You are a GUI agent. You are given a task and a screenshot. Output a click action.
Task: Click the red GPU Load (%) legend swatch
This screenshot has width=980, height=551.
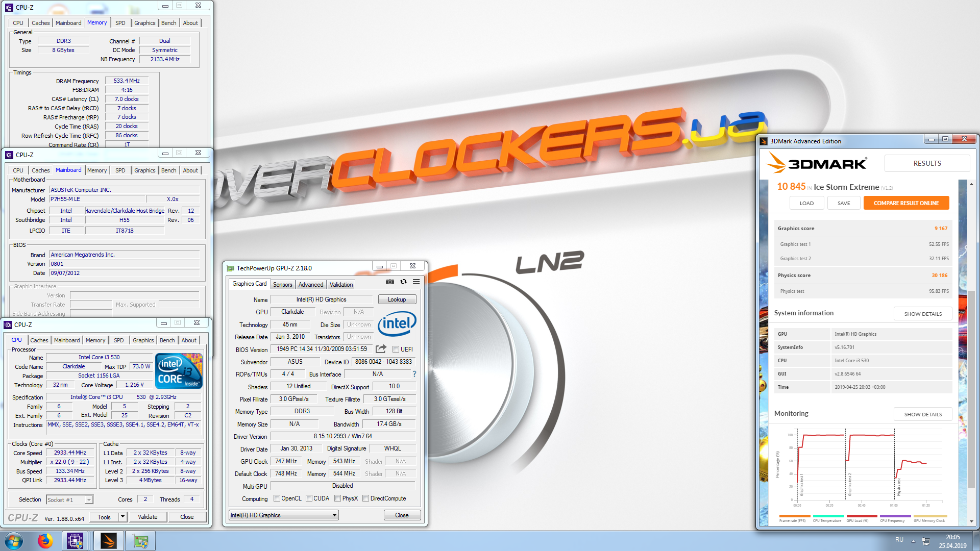coord(862,516)
